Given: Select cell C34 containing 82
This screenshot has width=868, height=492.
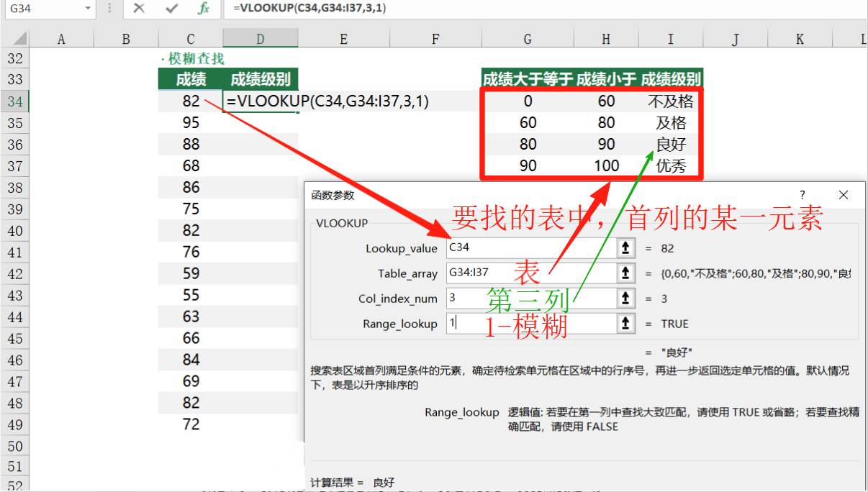Looking at the screenshot, I should [190, 101].
